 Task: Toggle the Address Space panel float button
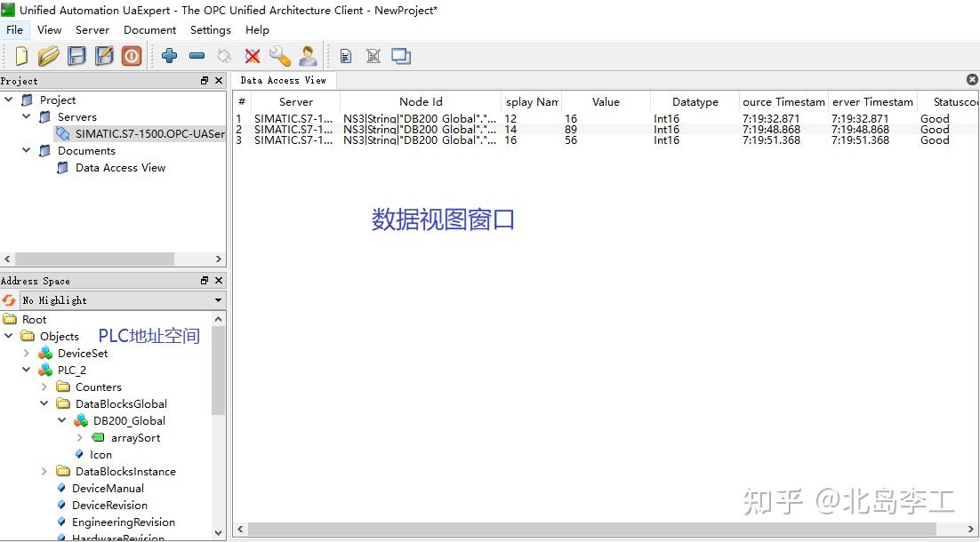[204, 280]
